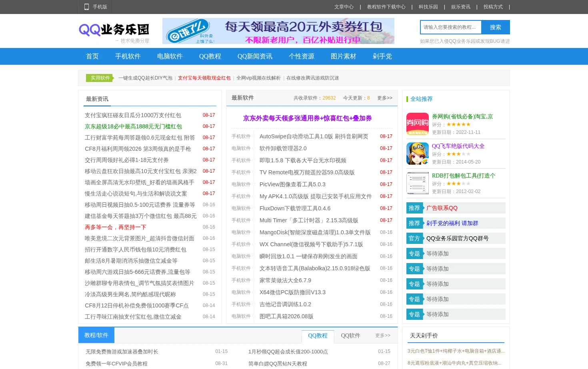The image size is (588, 369).
Task: Switch to the QQ软件 tab
Action: pyautogui.click(x=350, y=336)
